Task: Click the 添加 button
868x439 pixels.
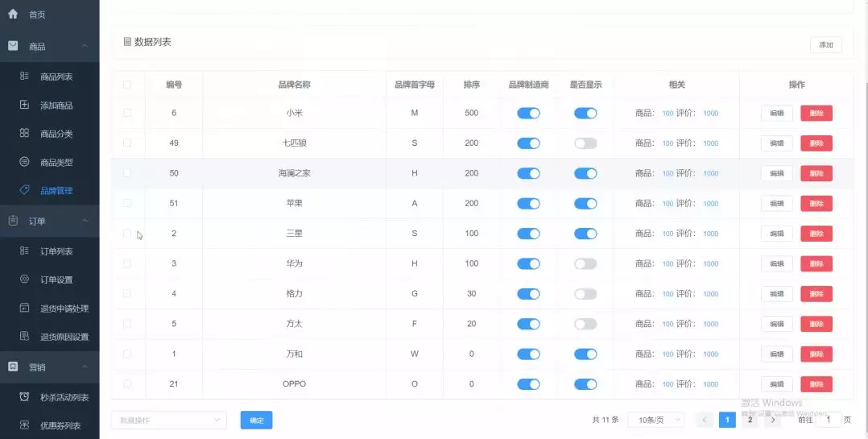Action: [x=826, y=45]
